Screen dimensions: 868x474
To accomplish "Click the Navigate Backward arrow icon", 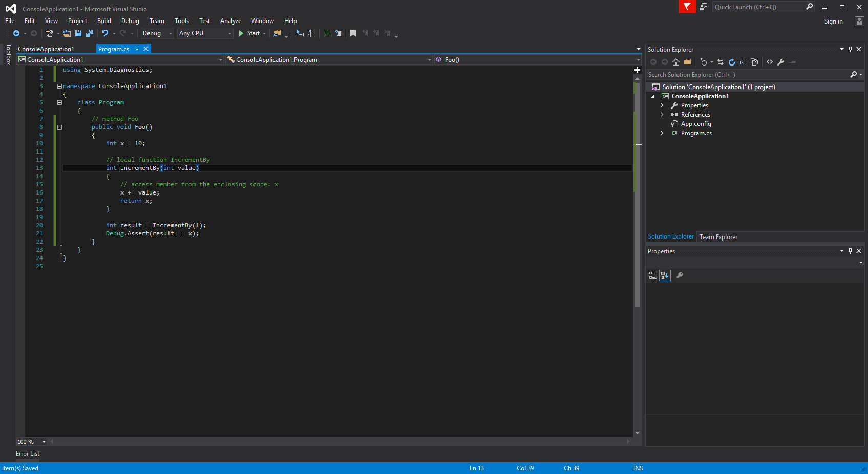I will pos(15,33).
